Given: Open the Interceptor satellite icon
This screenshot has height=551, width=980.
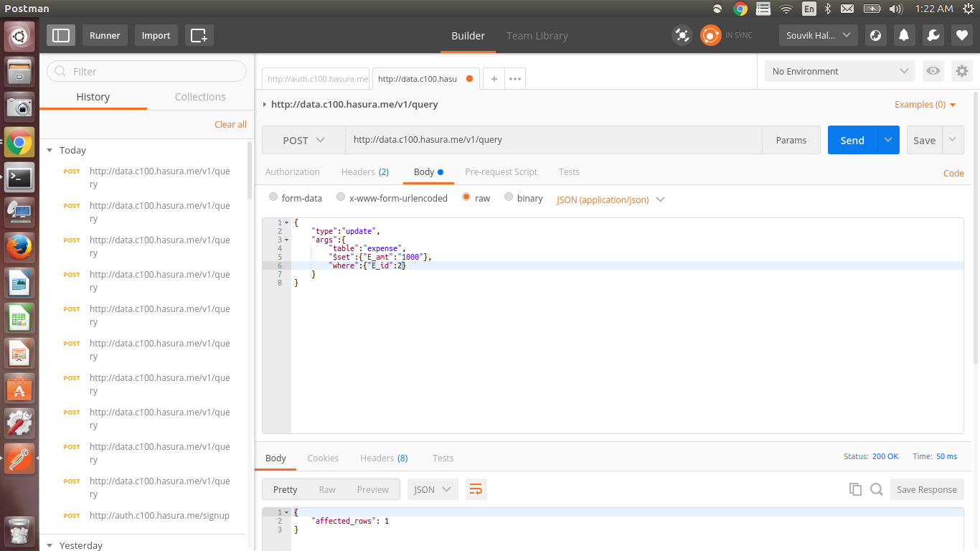Looking at the screenshot, I should tap(682, 35).
